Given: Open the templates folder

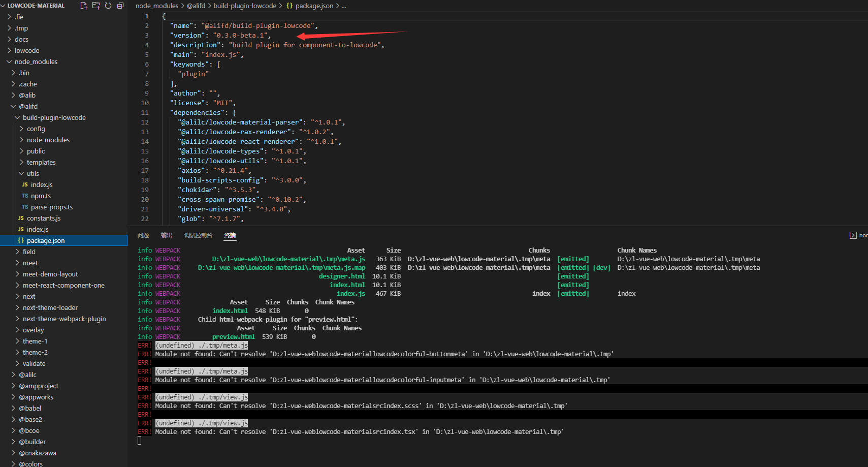Looking at the screenshot, I should 41,162.
